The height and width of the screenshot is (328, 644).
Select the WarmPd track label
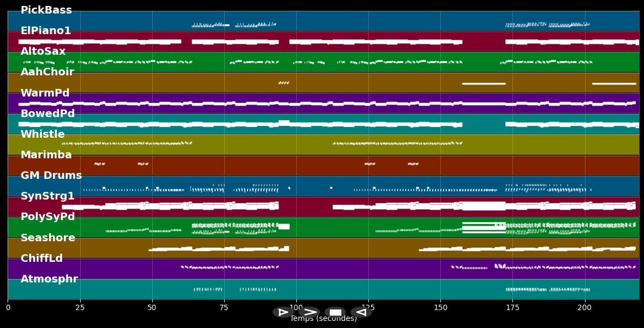click(x=45, y=93)
